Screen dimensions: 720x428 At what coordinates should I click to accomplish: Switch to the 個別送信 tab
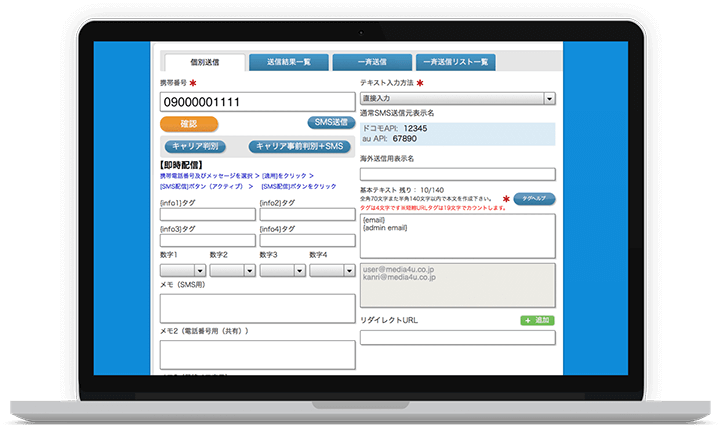[205, 62]
